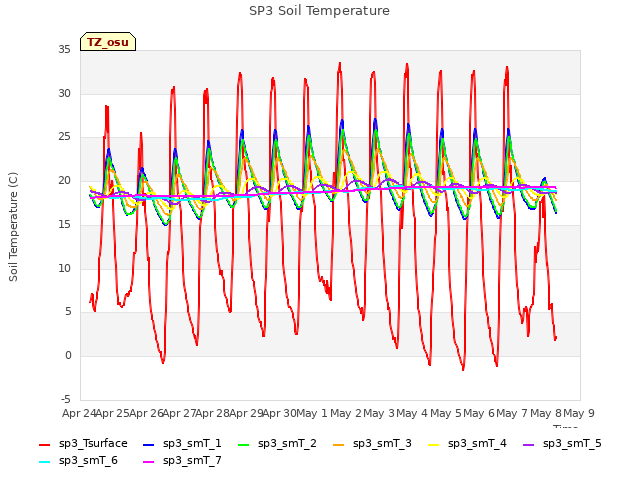Click the blue sp3_smT_1 legend swatch

(149, 444)
